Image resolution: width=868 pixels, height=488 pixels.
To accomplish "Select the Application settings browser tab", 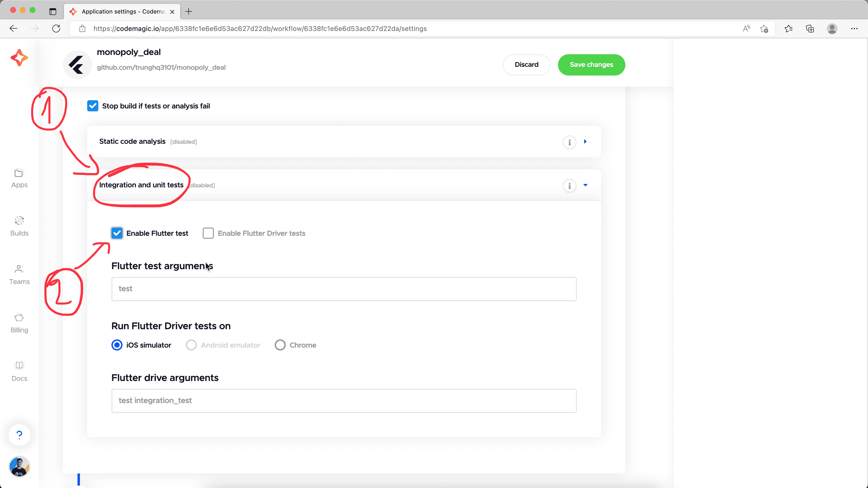I will pos(122,11).
